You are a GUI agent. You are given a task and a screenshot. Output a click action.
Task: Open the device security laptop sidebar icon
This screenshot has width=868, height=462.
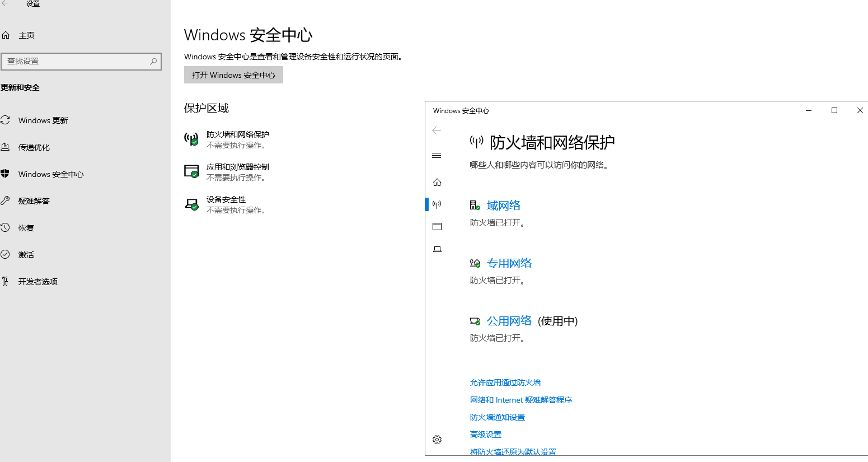click(437, 249)
